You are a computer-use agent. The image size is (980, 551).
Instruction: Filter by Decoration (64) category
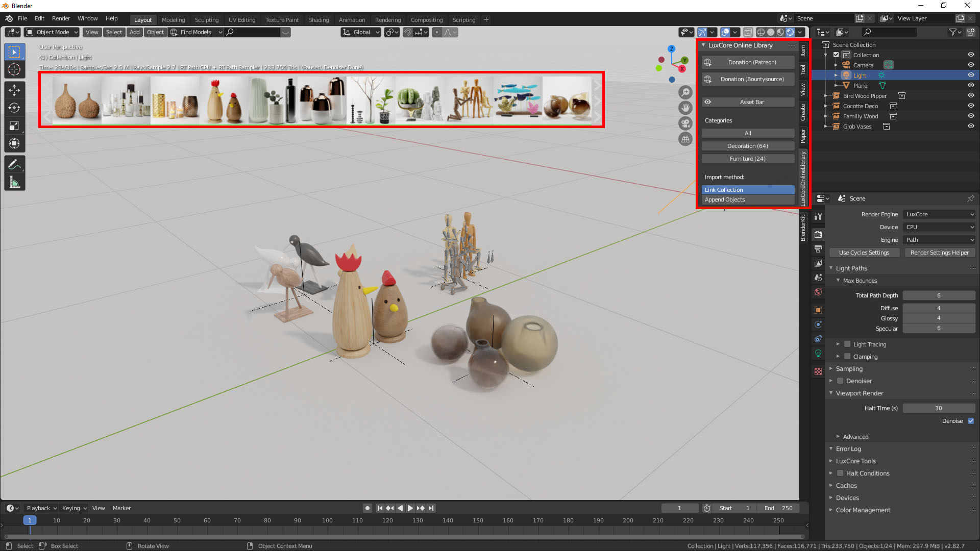point(748,146)
